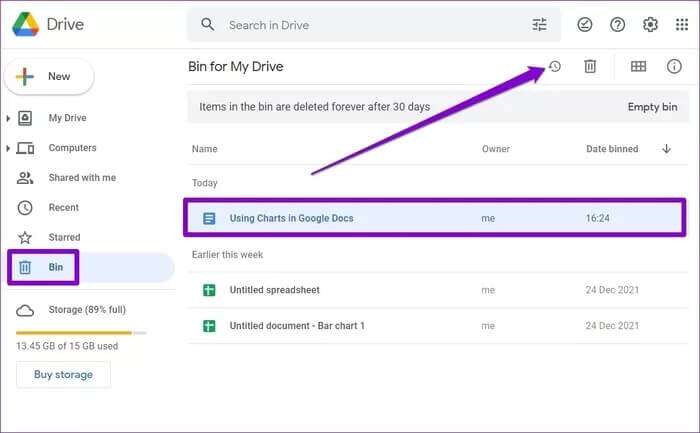The width and height of the screenshot is (700, 433).
Task: Sort by the Date binned column header
Action: (x=612, y=149)
